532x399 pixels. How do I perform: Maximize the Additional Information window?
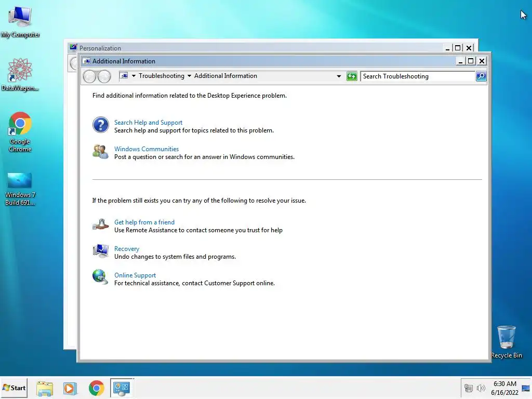pos(471,61)
